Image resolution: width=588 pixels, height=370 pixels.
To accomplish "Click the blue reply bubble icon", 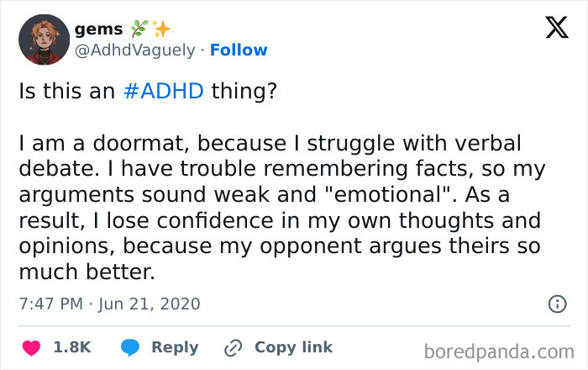I will point(130,347).
